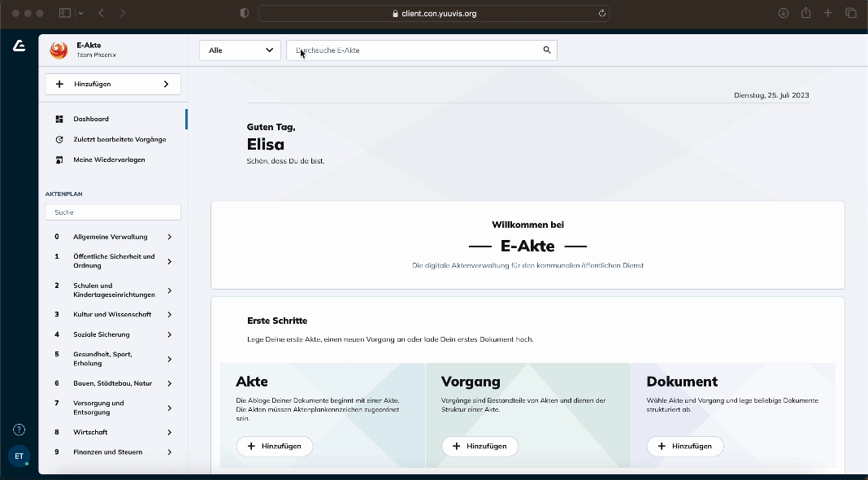Click Hinzufügen button under Vorgang

[x=480, y=446]
